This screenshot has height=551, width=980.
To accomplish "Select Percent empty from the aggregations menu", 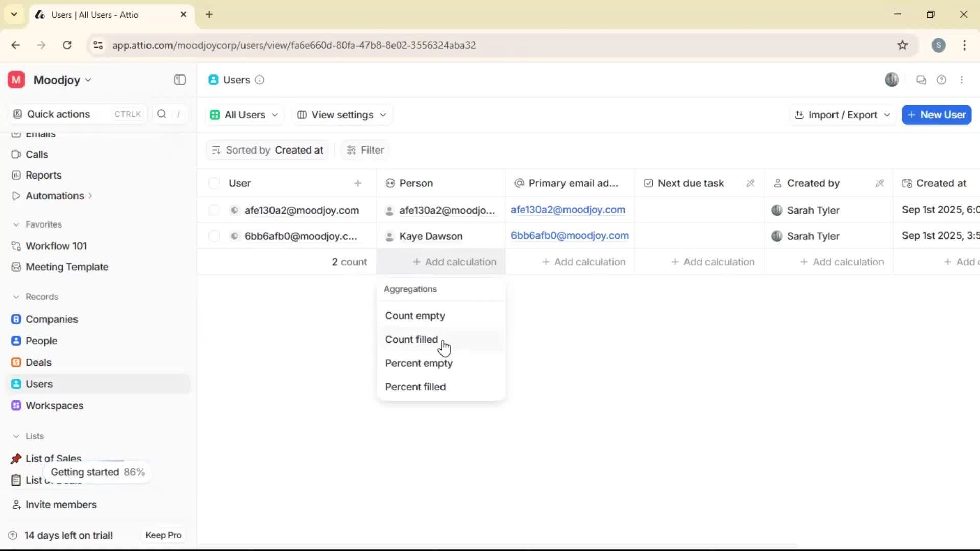I will pyautogui.click(x=419, y=363).
